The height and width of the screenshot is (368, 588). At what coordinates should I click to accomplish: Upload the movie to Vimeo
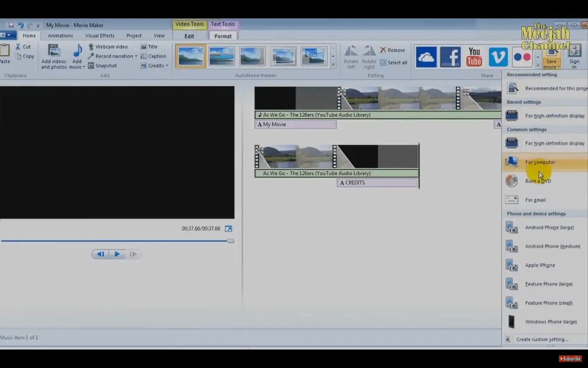tap(498, 57)
